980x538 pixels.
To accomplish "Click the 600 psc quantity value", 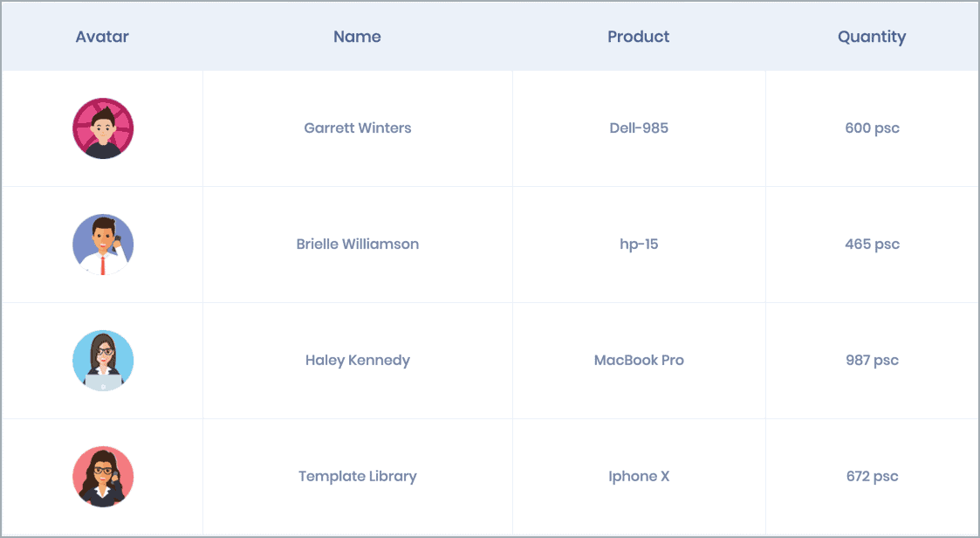I will click(872, 128).
